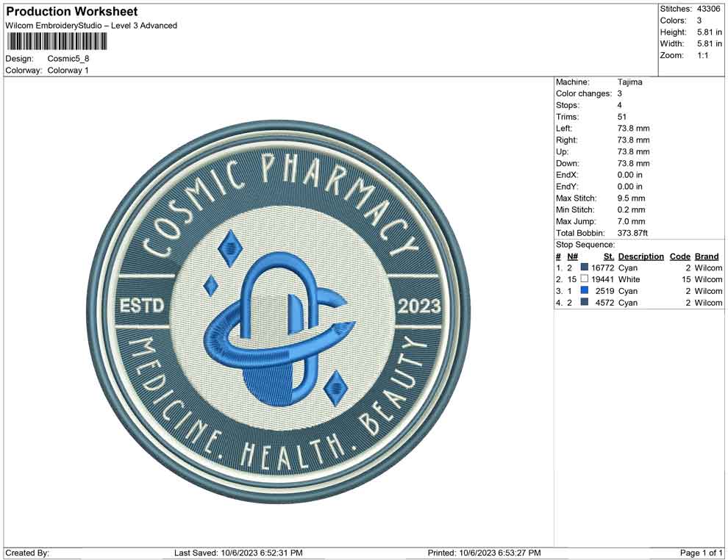Select the stop 4 dark Cyan swatch
This screenshot has width=728, height=560.
584,302
